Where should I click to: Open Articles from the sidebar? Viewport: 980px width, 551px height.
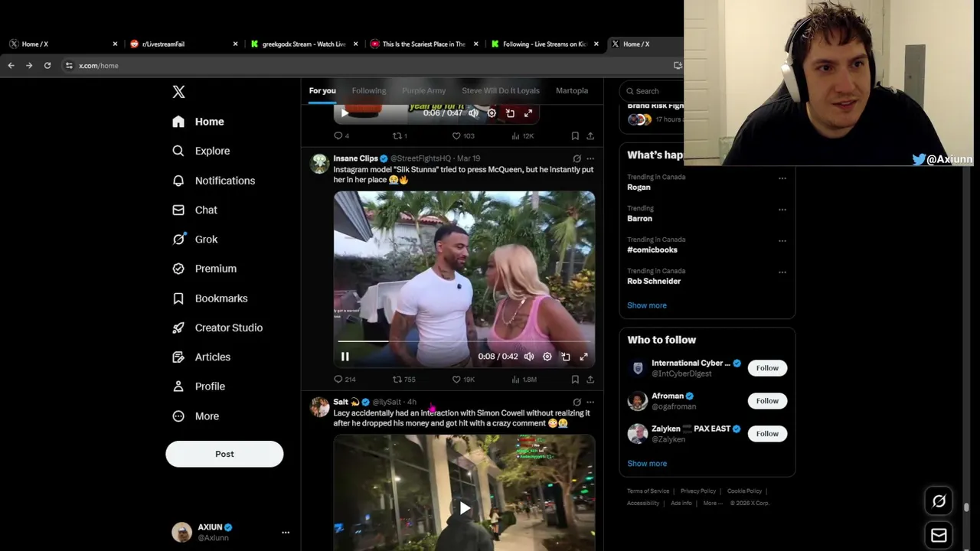(x=201, y=357)
